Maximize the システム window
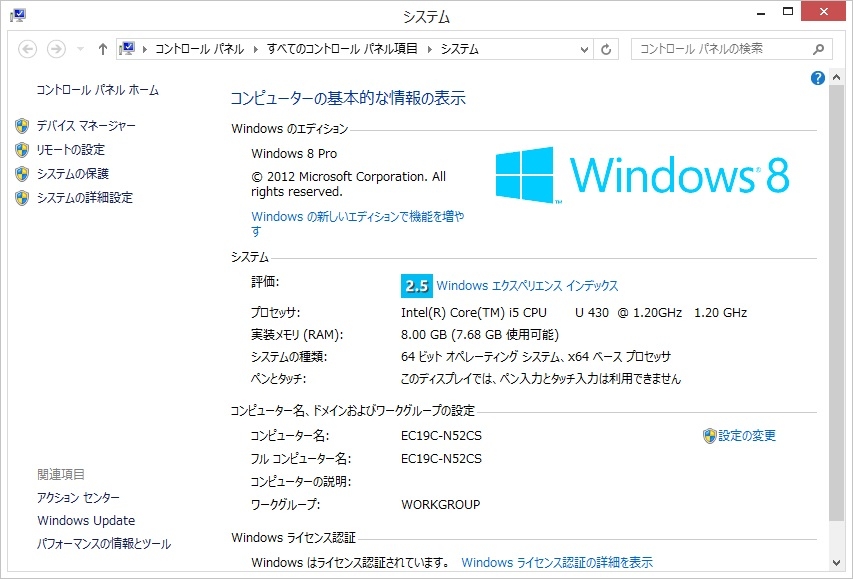Screen dimensions: 853x579 point(788,12)
